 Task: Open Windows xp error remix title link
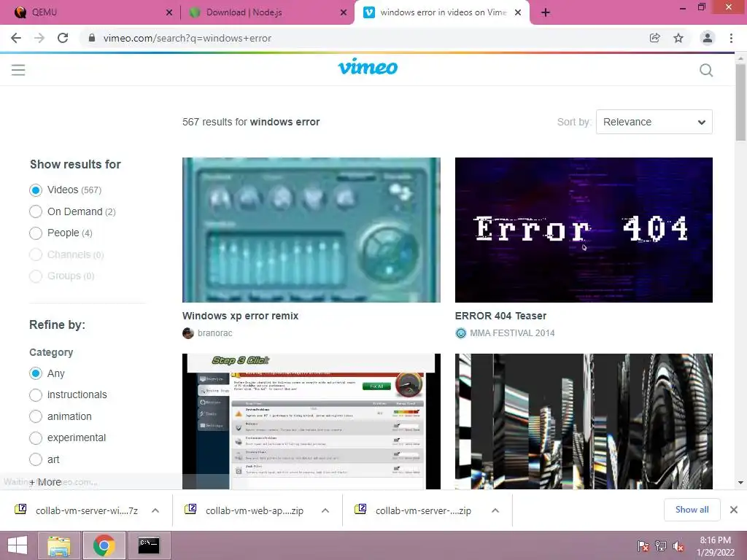tap(240, 316)
